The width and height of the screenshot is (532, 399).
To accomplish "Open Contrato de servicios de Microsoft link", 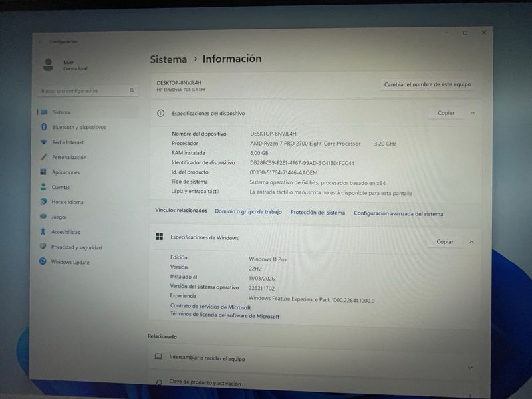I will point(210,307).
